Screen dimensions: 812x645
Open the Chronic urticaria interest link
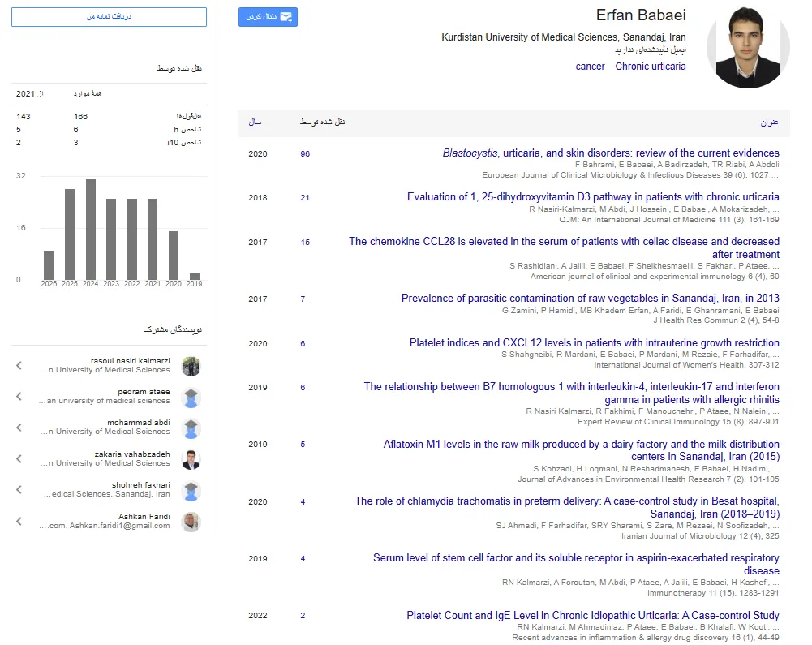[x=651, y=67]
